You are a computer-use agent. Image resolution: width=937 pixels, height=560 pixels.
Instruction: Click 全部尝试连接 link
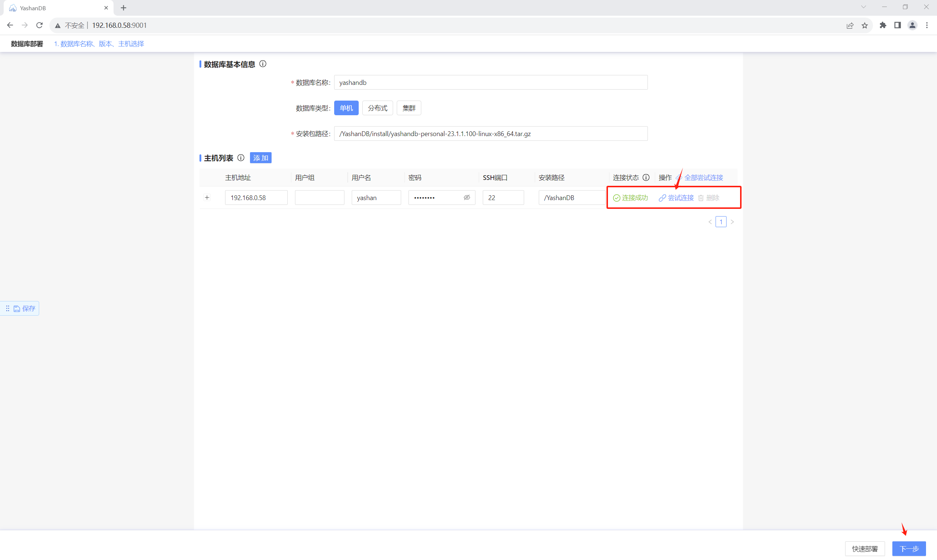(x=703, y=177)
